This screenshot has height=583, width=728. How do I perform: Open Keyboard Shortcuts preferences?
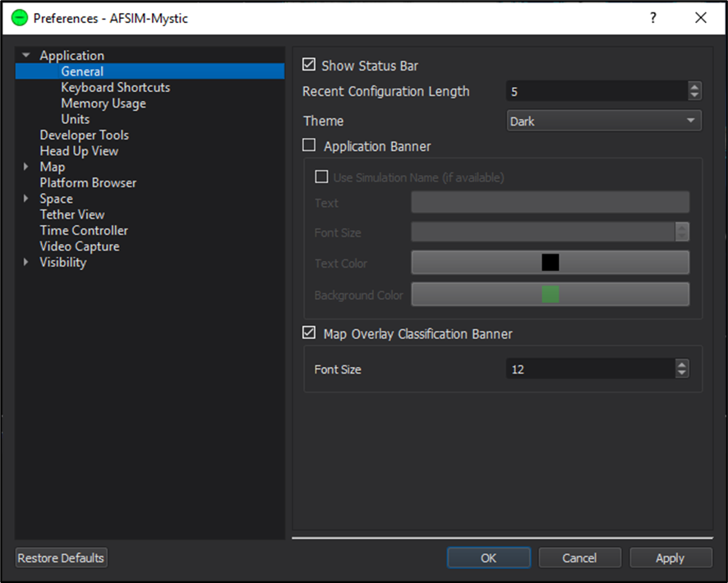(x=116, y=87)
